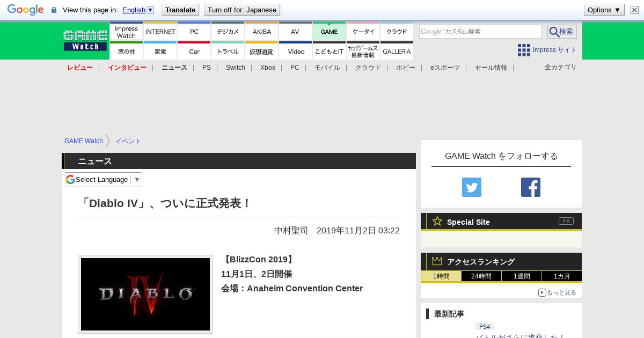Click GAME Watch breadcrumb link

click(84, 141)
